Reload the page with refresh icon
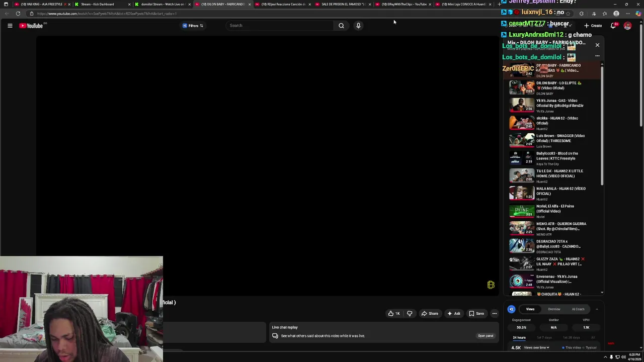644x362 pixels. [18, 14]
